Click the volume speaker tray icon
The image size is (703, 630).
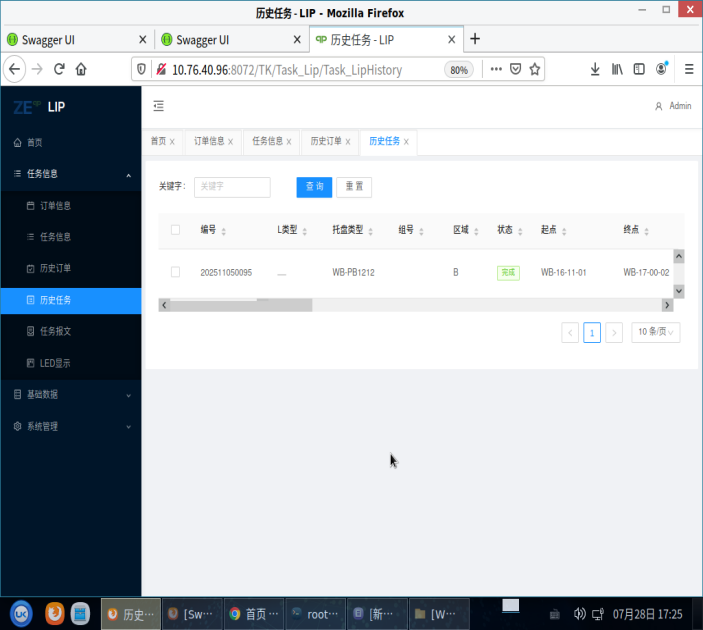tap(579, 613)
